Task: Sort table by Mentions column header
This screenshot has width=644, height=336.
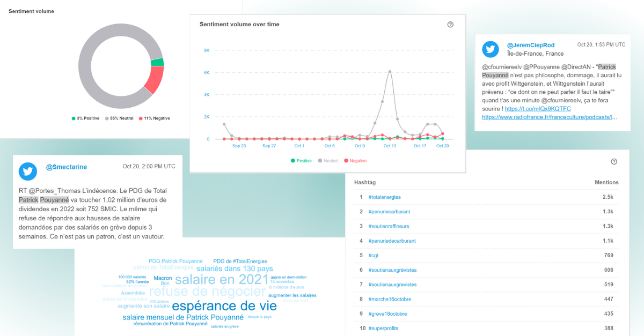Action: [x=606, y=182]
